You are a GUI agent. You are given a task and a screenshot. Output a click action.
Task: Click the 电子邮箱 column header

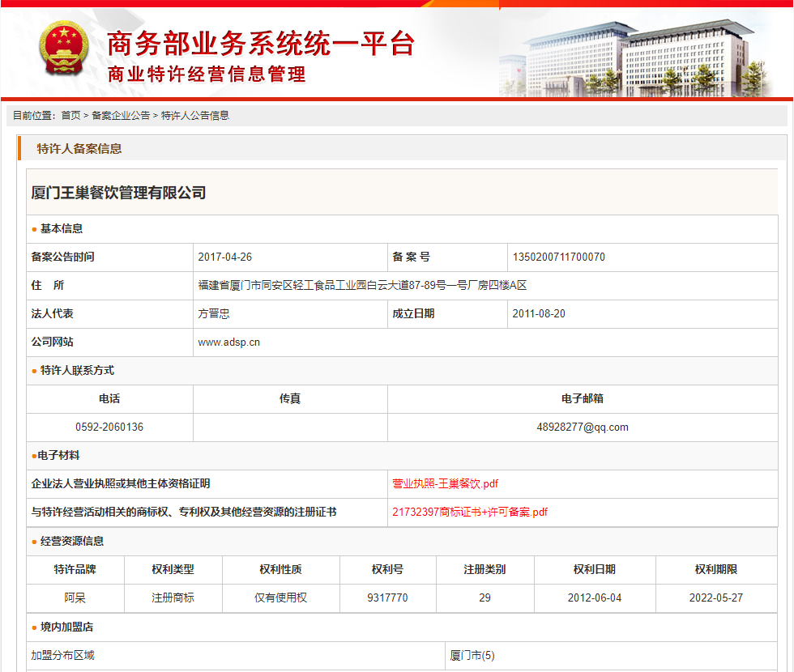coord(583,398)
